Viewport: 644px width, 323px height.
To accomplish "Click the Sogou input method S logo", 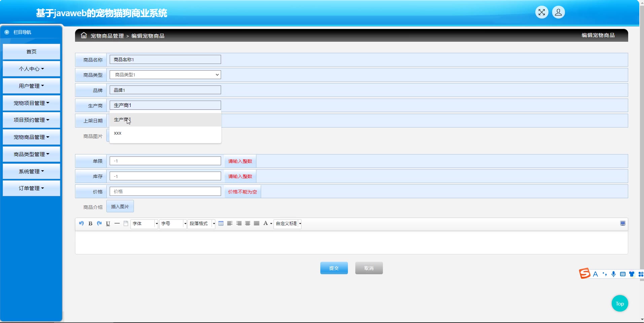I will pyautogui.click(x=585, y=273).
